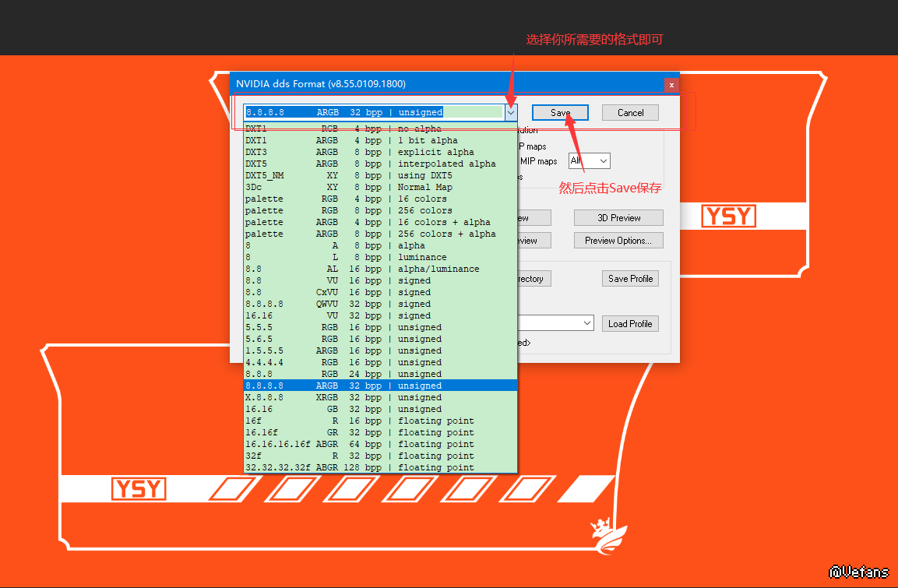
Task: Select 5.5.5 RGB 16 bpp unsigned
Action: [381, 328]
